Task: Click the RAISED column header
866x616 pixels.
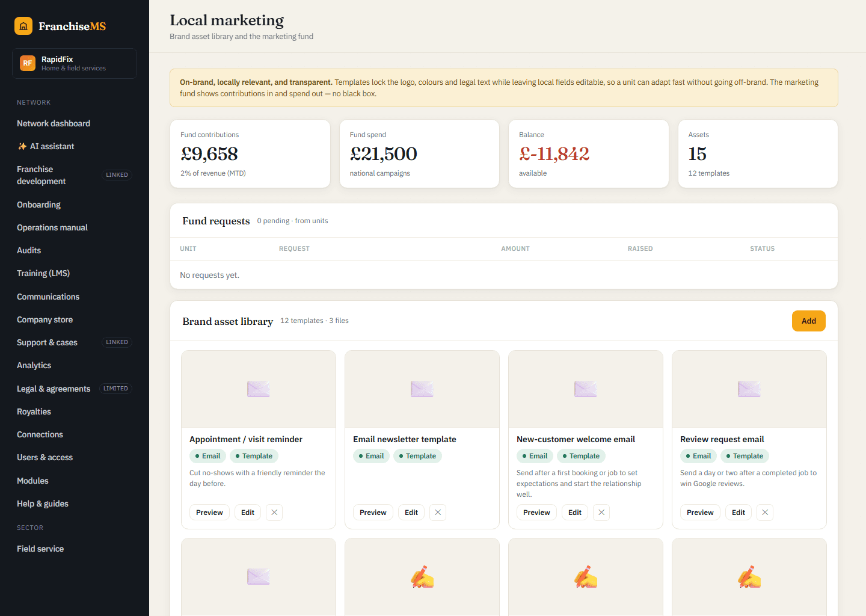Action: pyautogui.click(x=640, y=248)
